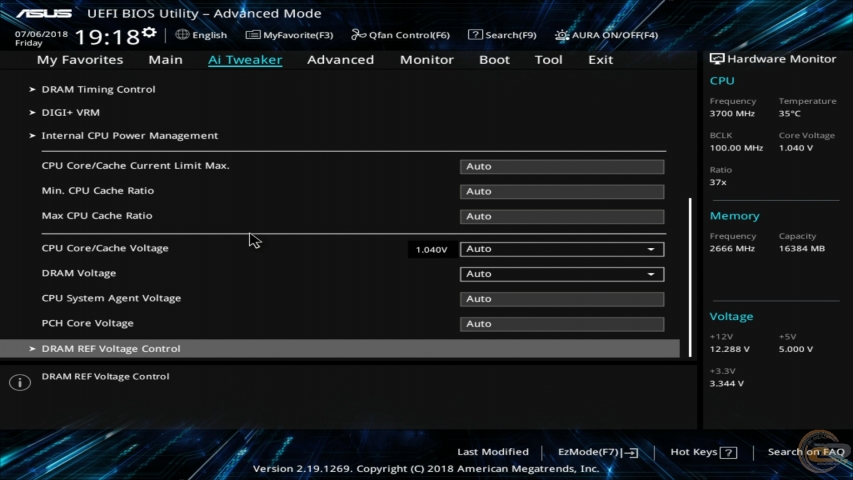The image size is (853, 480).
Task: Click Last Modified button
Action: [493, 452]
